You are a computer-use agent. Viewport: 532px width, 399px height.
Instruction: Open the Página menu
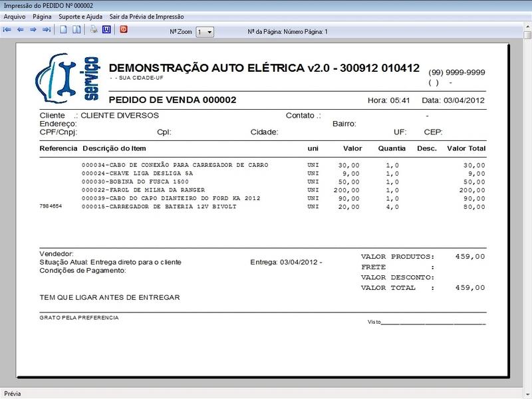tap(42, 17)
